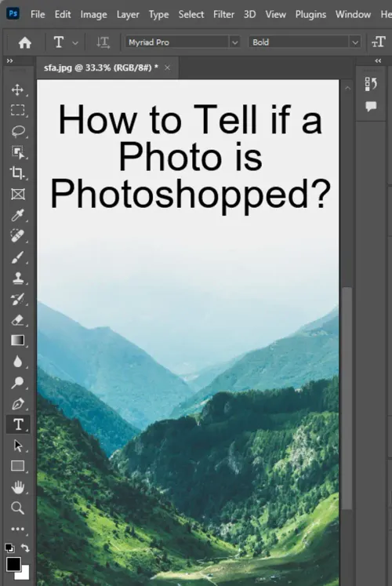
Task: Select the Lasso tool
Action: coord(17,131)
